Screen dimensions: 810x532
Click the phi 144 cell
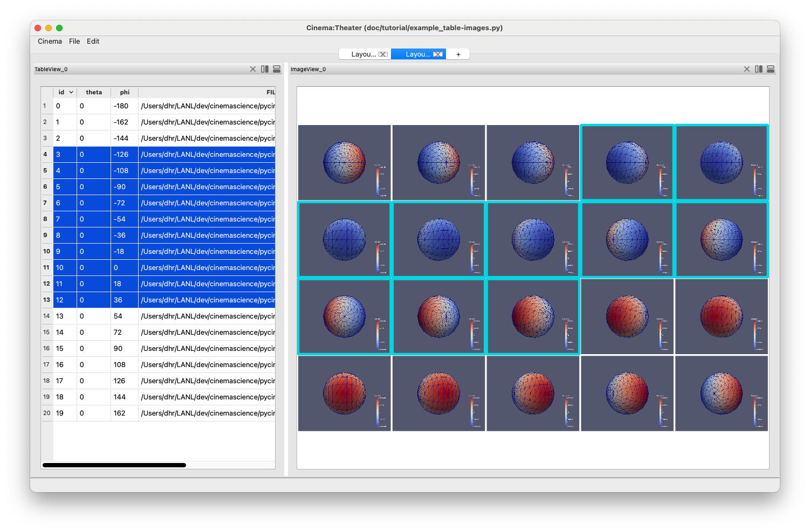tap(125, 397)
